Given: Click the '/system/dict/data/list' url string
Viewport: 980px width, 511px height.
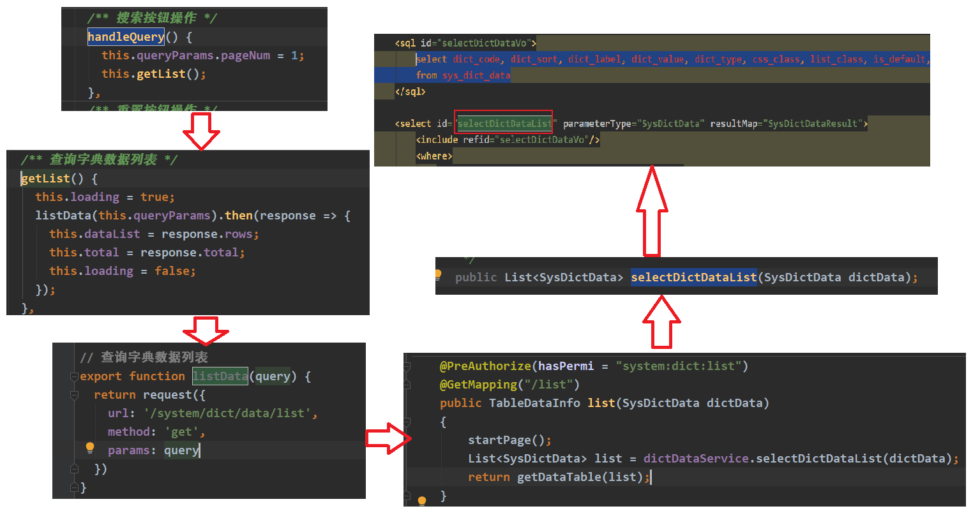Looking at the screenshot, I should coord(227,413).
